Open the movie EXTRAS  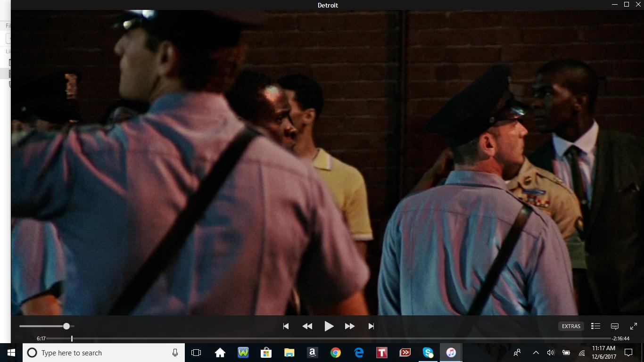point(571,326)
